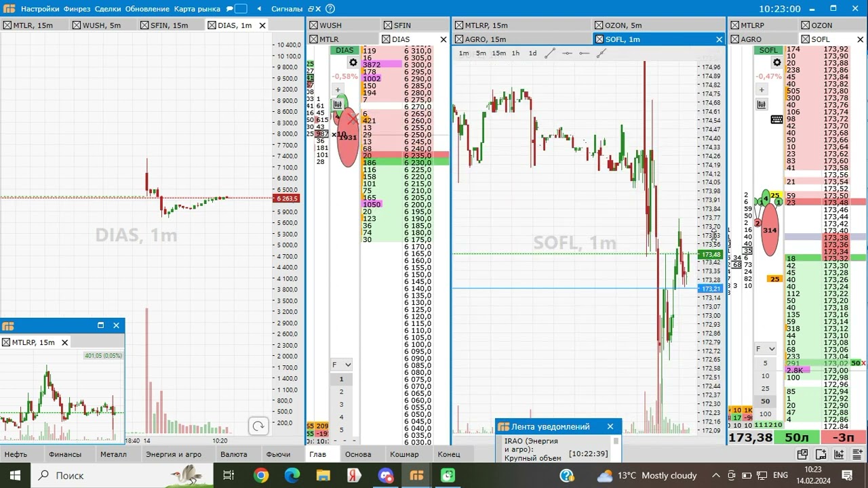Screen dimensions: 868x488
Task: Open Windows Start menu
Action: (15, 475)
